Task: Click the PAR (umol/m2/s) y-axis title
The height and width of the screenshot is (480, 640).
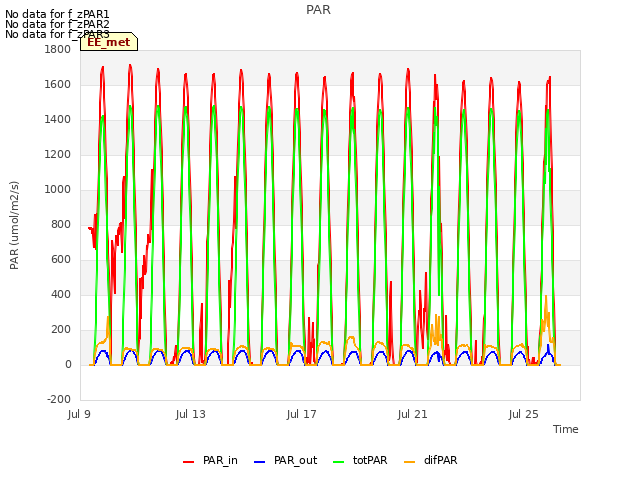Action: coord(14,225)
